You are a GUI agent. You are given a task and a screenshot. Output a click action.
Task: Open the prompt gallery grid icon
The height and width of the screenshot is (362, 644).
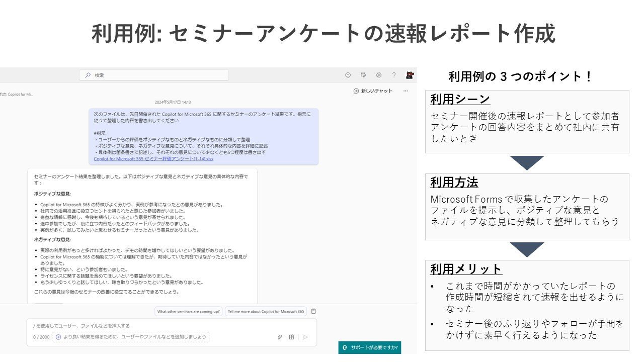click(x=292, y=337)
